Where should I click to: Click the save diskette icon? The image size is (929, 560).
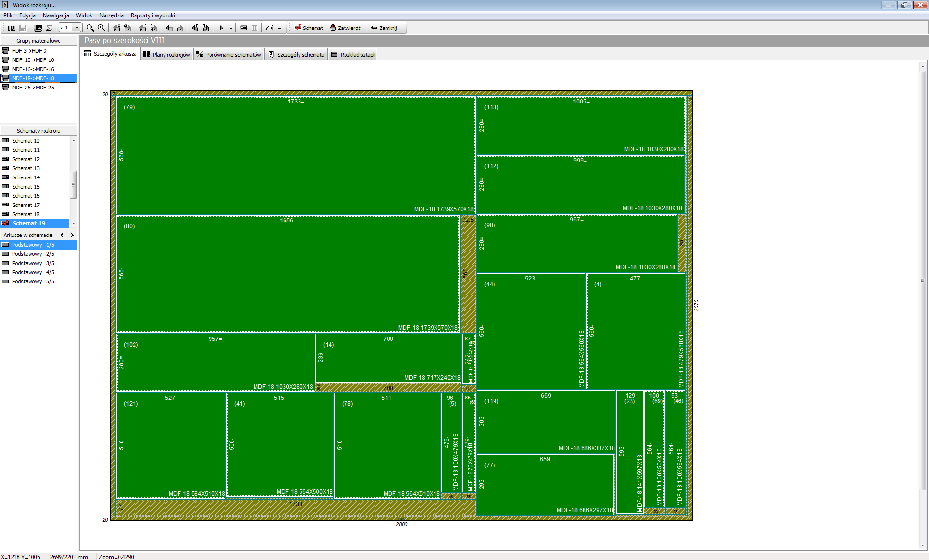[23, 28]
